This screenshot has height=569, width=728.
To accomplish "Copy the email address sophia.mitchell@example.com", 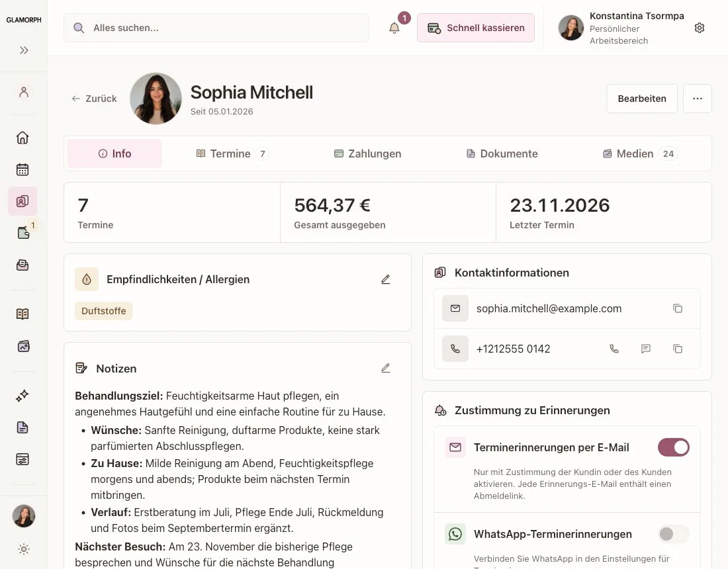I will (678, 308).
